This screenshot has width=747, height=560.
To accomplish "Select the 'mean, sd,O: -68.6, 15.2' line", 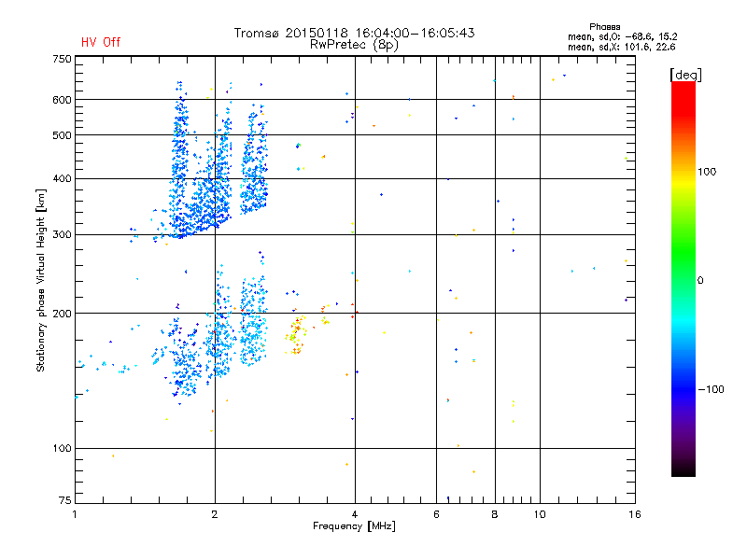I will pos(622,36).
